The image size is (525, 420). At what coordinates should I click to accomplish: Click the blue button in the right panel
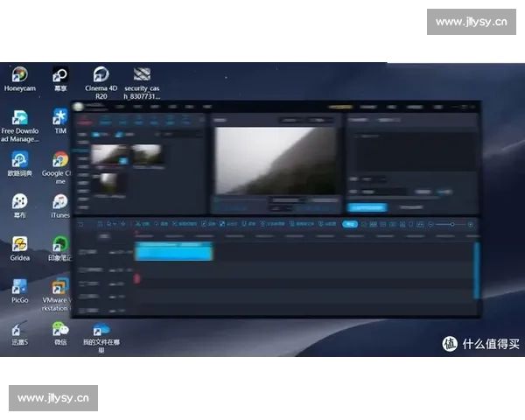[x=366, y=207]
